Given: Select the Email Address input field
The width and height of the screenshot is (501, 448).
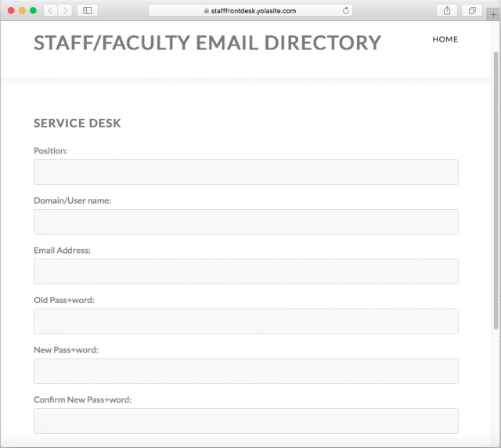Looking at the screenshot, I should tap(246, 272).
